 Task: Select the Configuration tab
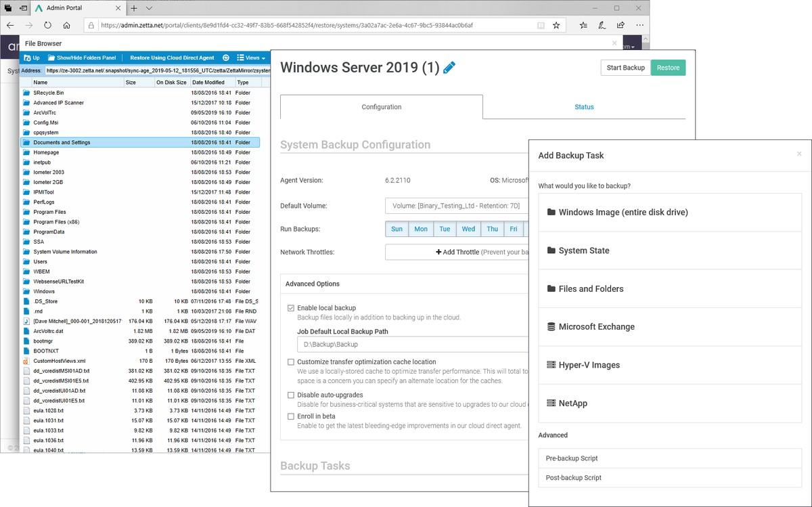click(x=381, y=106)
